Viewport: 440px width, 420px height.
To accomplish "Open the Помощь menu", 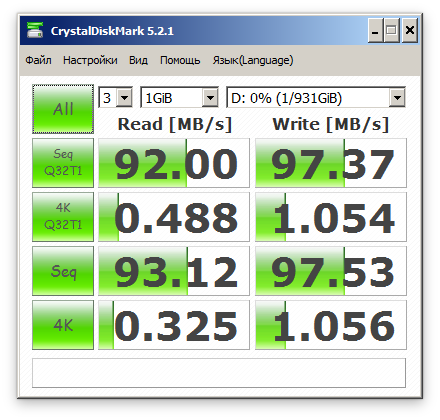I will [x=180, y=60].
